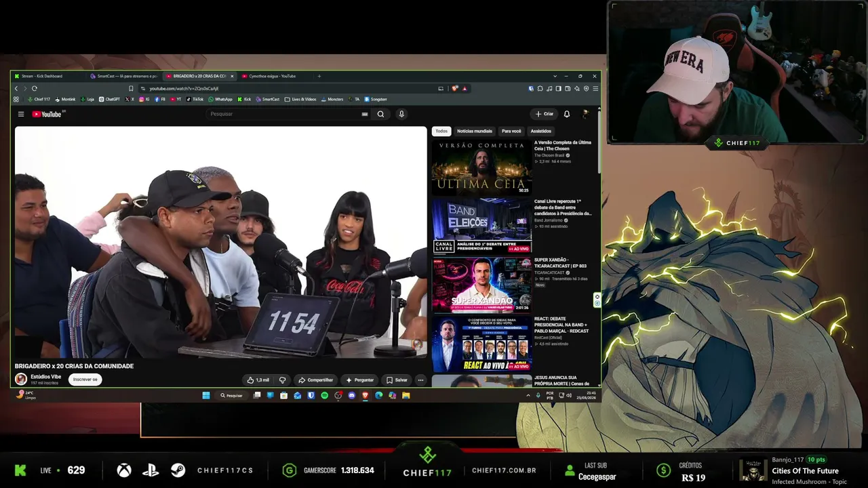
Task: Open the YouTube account avatar menu
Action: tap(585, 114)
